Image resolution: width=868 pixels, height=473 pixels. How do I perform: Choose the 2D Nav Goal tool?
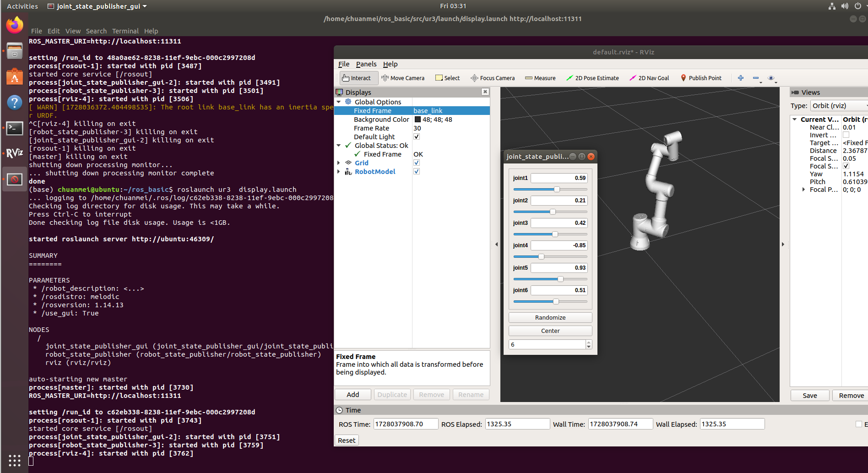[x=649, y=78]
